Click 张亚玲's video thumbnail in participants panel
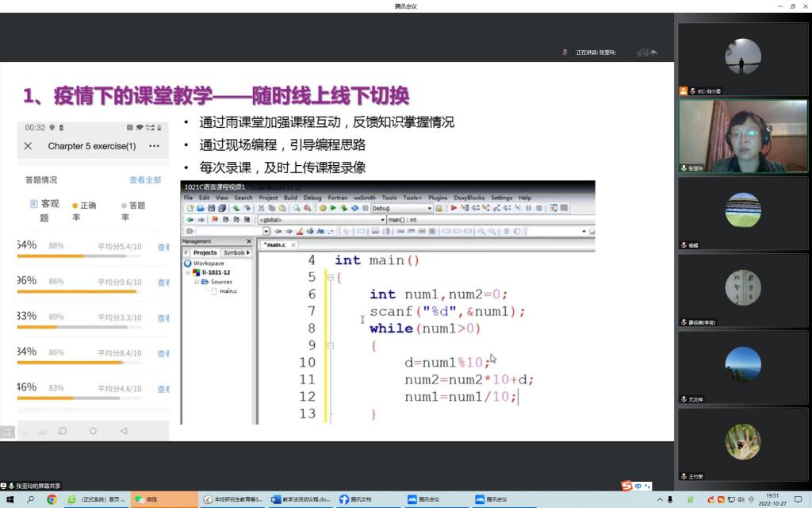The width and height of the screenshot is (812, 508). click(x=742, y=134)
